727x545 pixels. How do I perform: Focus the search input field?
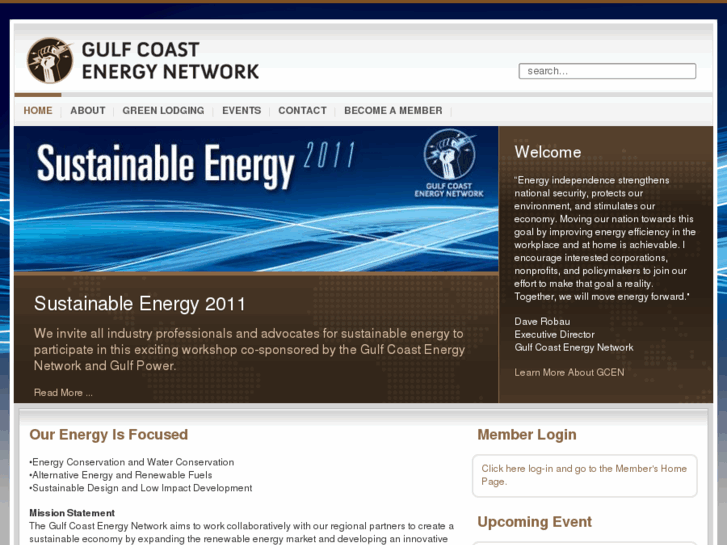click(x=607, y=71)
